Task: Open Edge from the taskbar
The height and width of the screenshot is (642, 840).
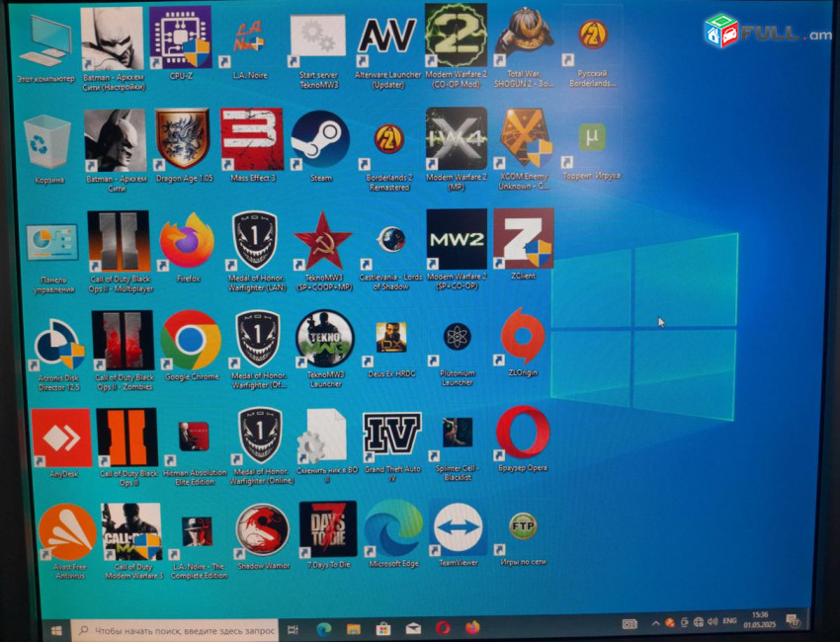Action: coord(323,629)
